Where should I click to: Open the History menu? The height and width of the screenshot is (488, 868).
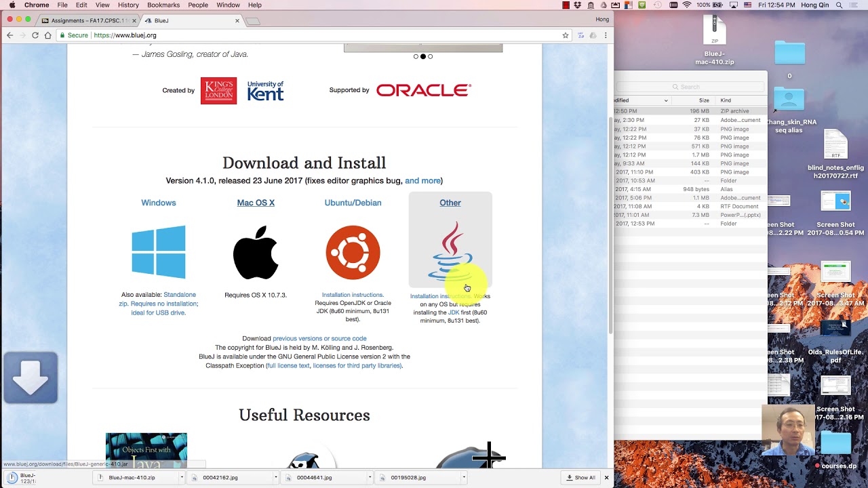pos(128,5)
